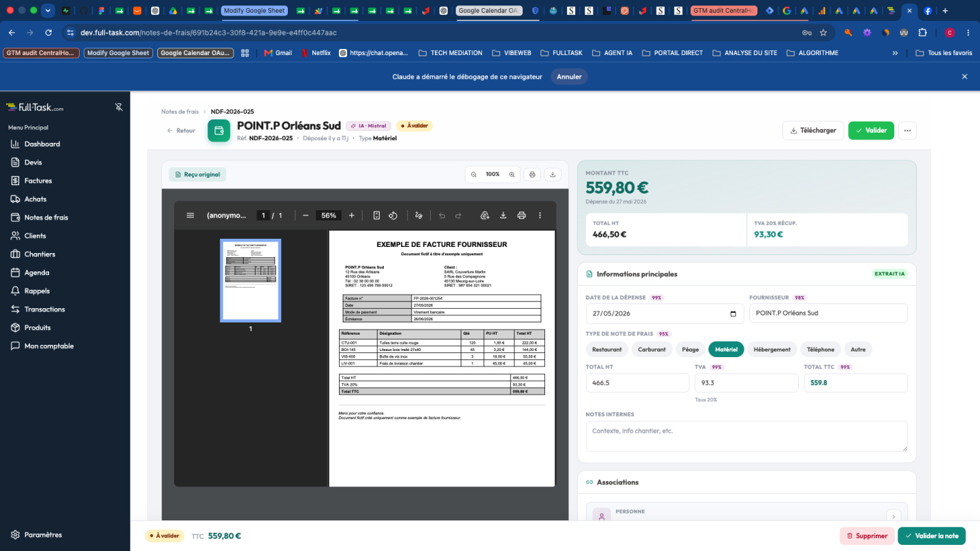Open PDF viewer more options menu
Viewport: 980px width, 551px height.
tap(540, 215)
